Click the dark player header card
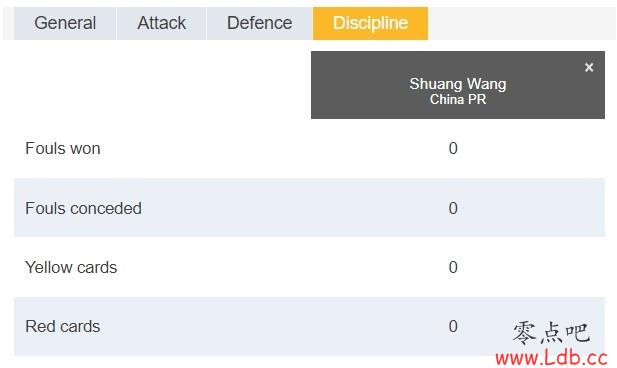617x368 pixels. point(458,85)
